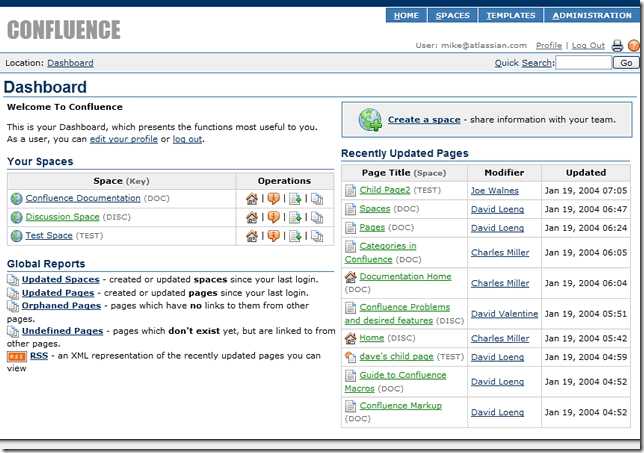The width and height of the screenshot is (644, 453).
Task: Open the Profile link in header
Action: (x=549, y=46)
